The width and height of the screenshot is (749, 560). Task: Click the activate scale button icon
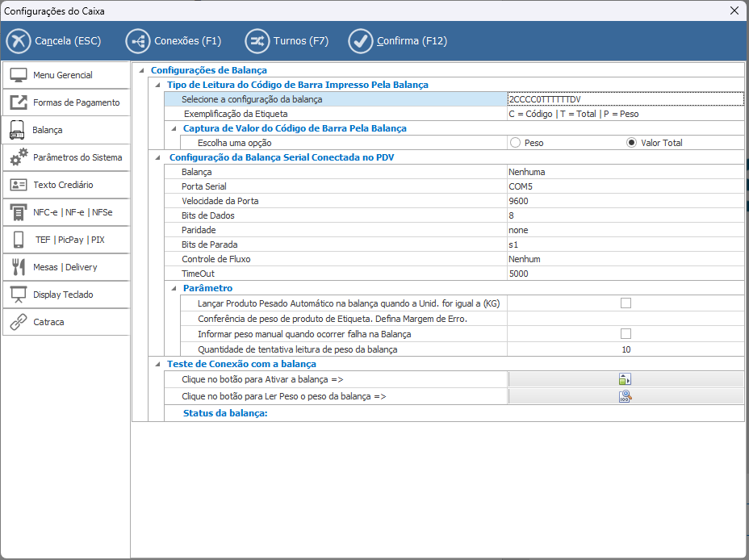click(625, 379)
